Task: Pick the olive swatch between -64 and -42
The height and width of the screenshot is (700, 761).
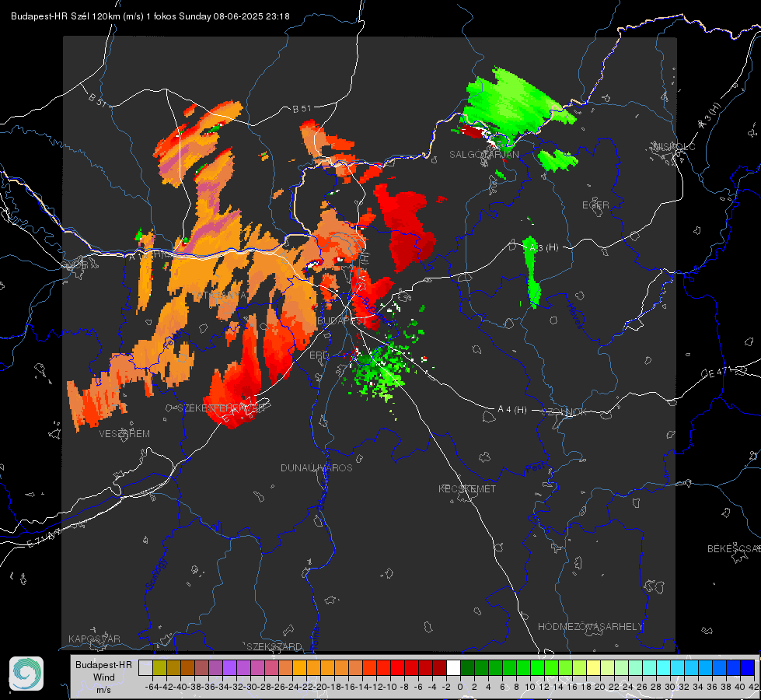Action: 159,668
